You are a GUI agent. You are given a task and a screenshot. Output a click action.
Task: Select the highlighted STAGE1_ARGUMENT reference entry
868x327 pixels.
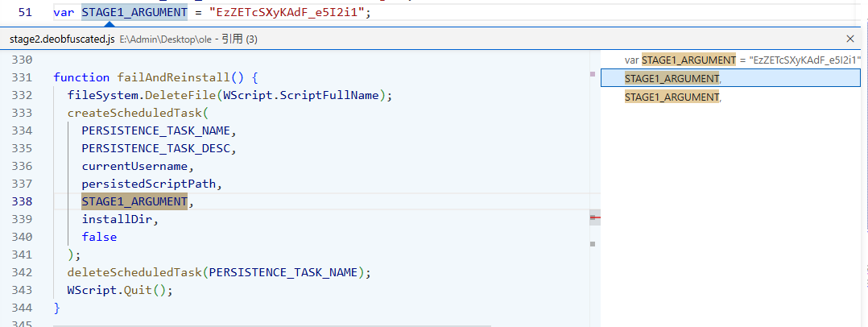coord(731,78)
